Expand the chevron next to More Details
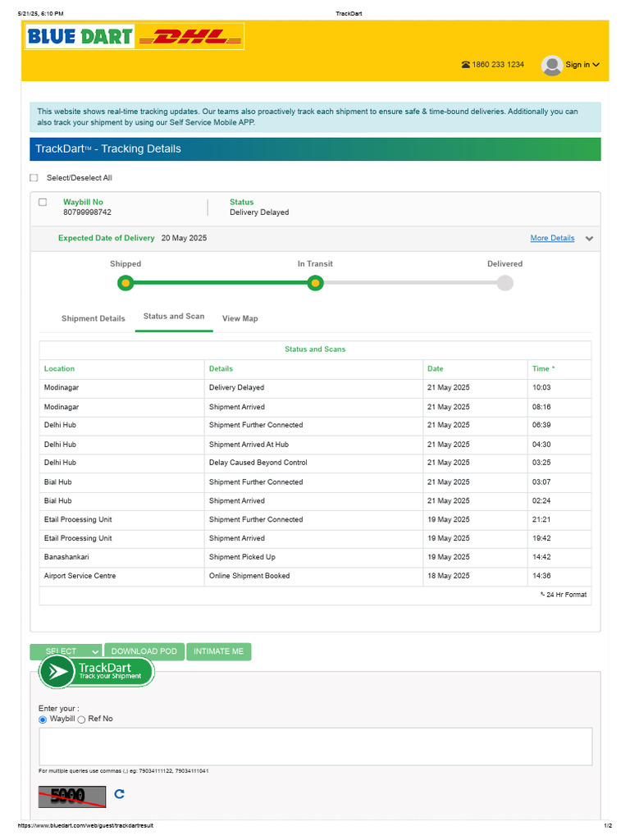 point(589,239)
